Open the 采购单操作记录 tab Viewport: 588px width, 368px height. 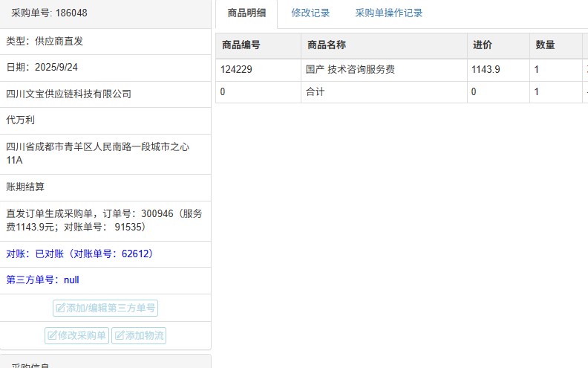click(x=388, y=13)
